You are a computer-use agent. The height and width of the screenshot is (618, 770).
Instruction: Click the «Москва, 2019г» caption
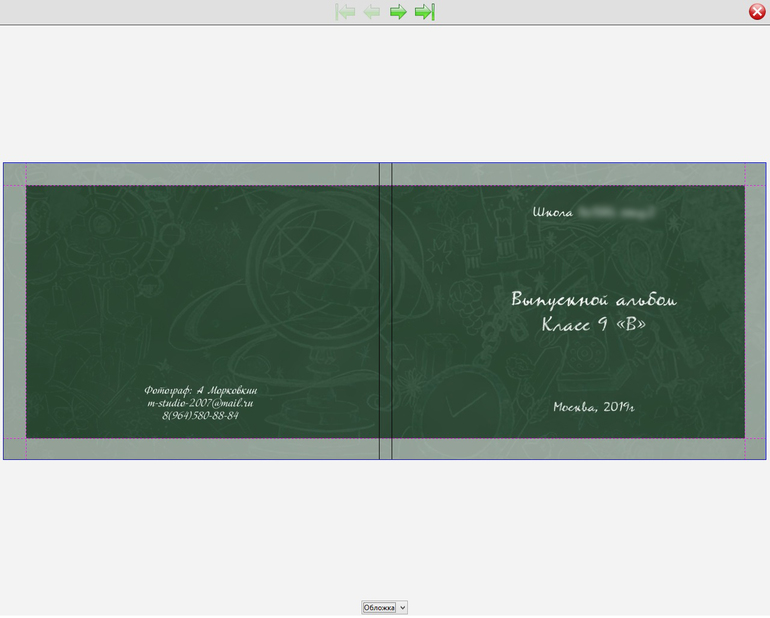click(594, 407)
